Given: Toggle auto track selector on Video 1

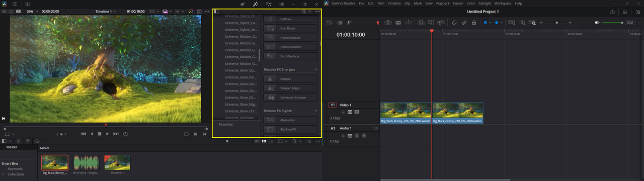Looking at the screenshot, I should (350, 112).
